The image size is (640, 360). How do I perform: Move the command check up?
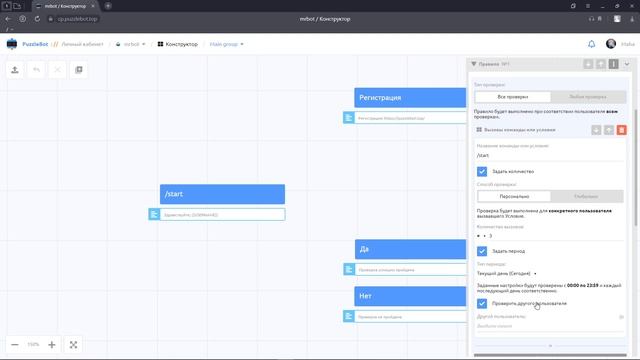tap(609, 130)
